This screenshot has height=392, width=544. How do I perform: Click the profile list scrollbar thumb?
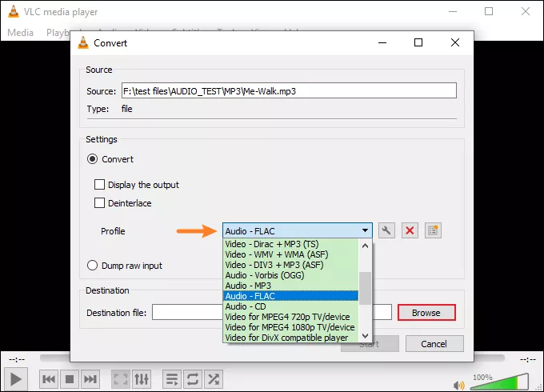365,288
